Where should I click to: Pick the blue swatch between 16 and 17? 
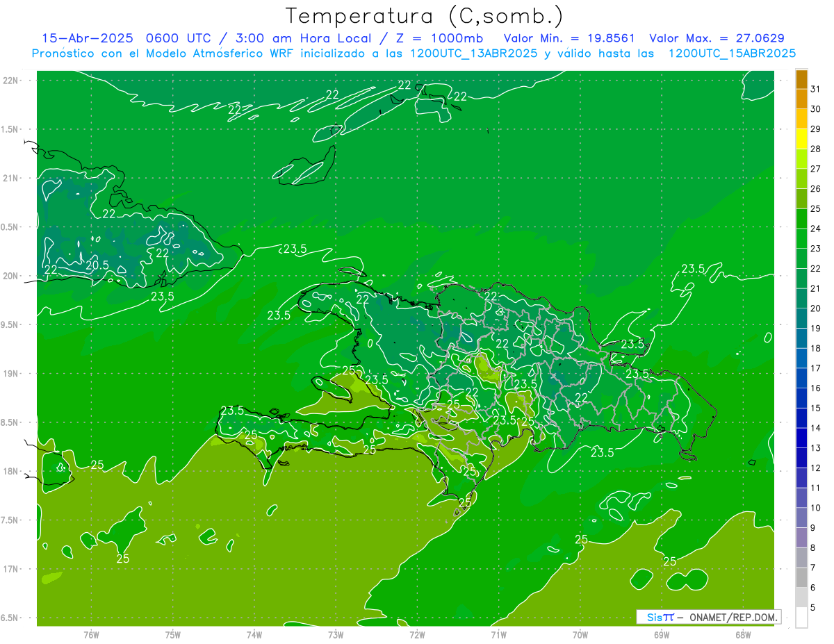[801, 379]
